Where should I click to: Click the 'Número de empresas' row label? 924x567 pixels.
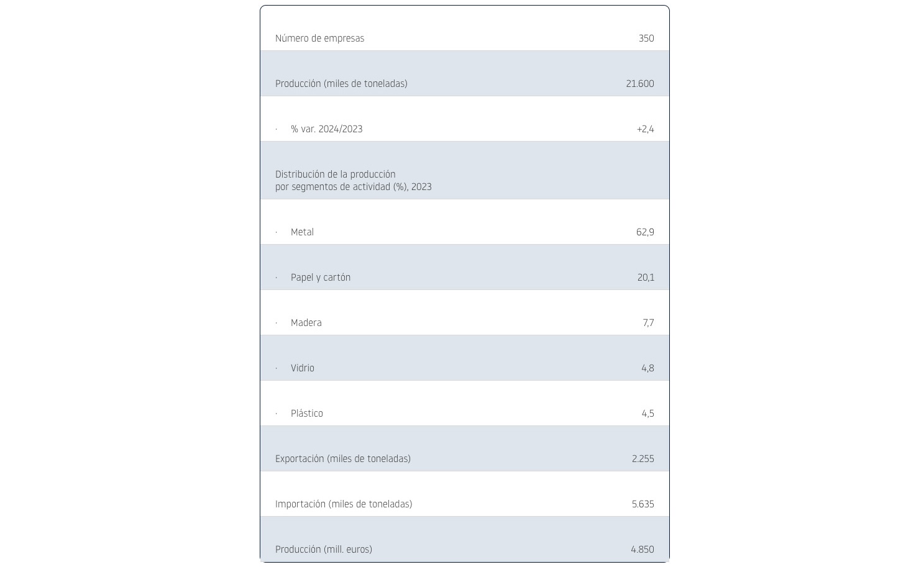click(319, 39)
